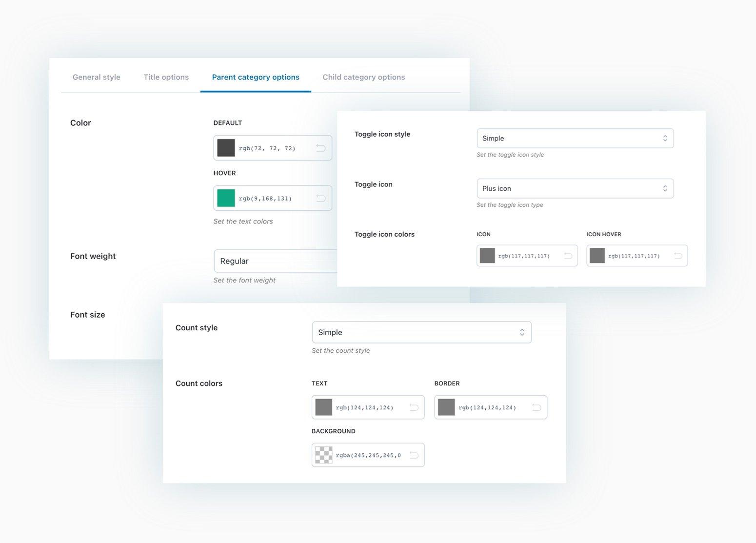Image resolution: width=756 pixels, height=543 pixels.
Task: Click the dark gray DEFAULT color swatch
Action: tap(225, 147)
